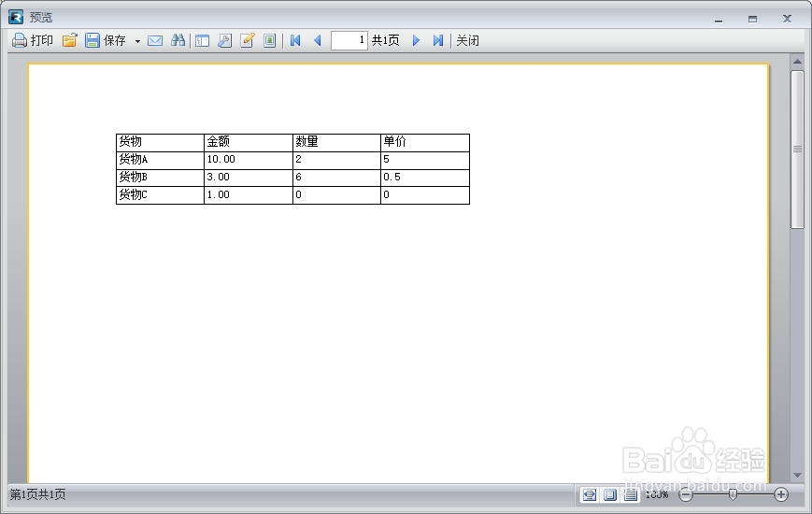Select the whole page view icon
The height and width of the screenshot is (514, 812).
pyautogui.click(x=610, y=494)
